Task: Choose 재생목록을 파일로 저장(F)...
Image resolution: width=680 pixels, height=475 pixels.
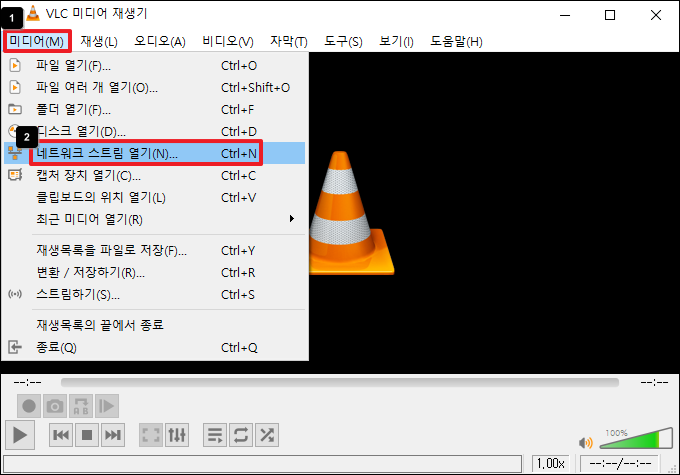Action: click(154, 250)
